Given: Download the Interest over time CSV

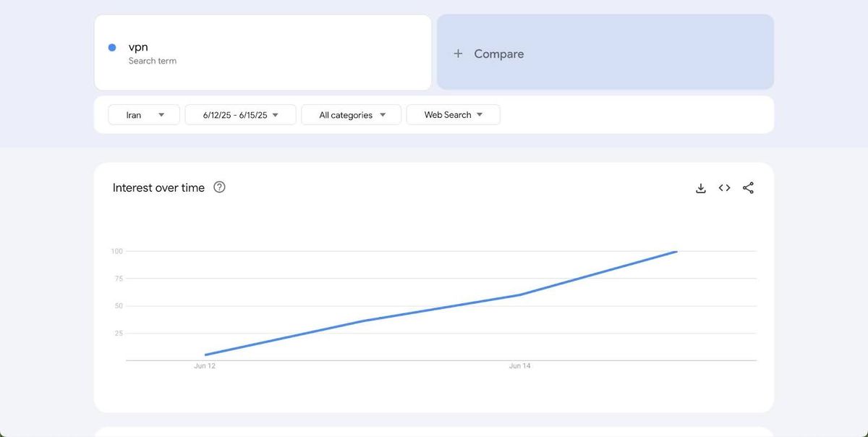Looking at the screenshot, I should click(700, 188).
